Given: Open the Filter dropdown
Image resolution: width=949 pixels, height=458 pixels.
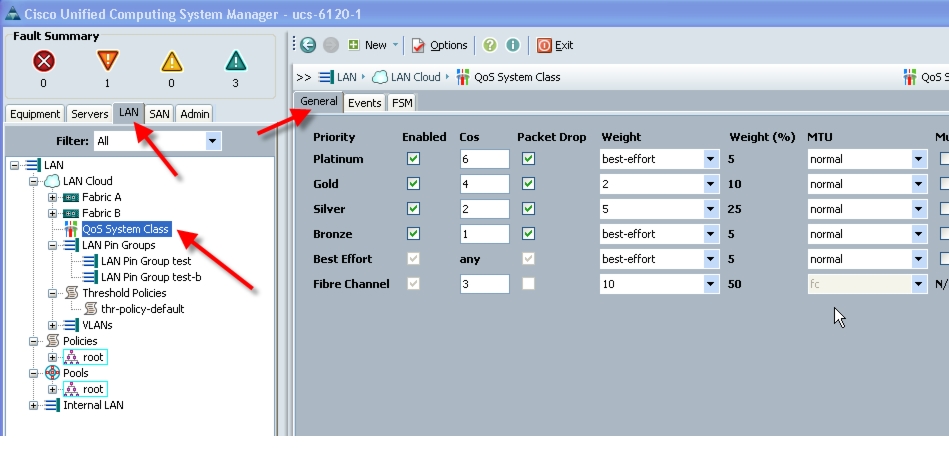Looking at the screenshot, I should pos(212,141).
